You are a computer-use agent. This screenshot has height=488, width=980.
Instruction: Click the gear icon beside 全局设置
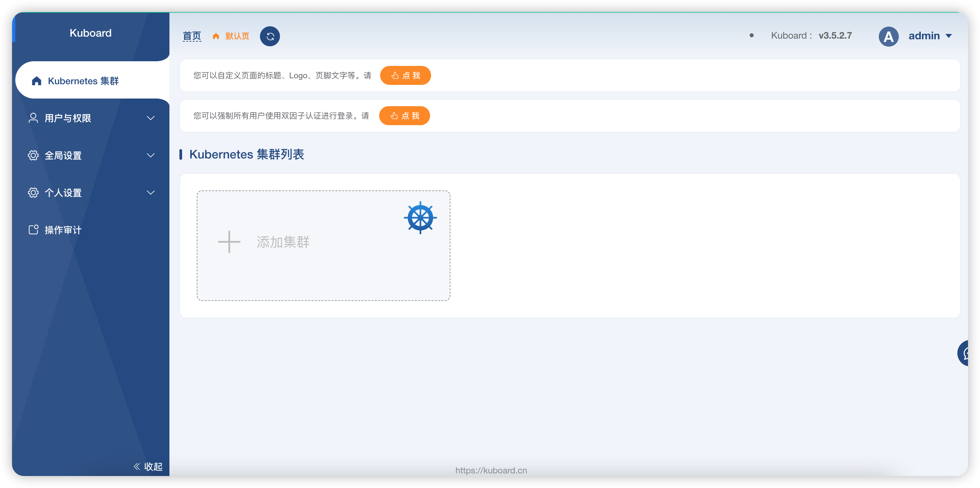point(33,155)
